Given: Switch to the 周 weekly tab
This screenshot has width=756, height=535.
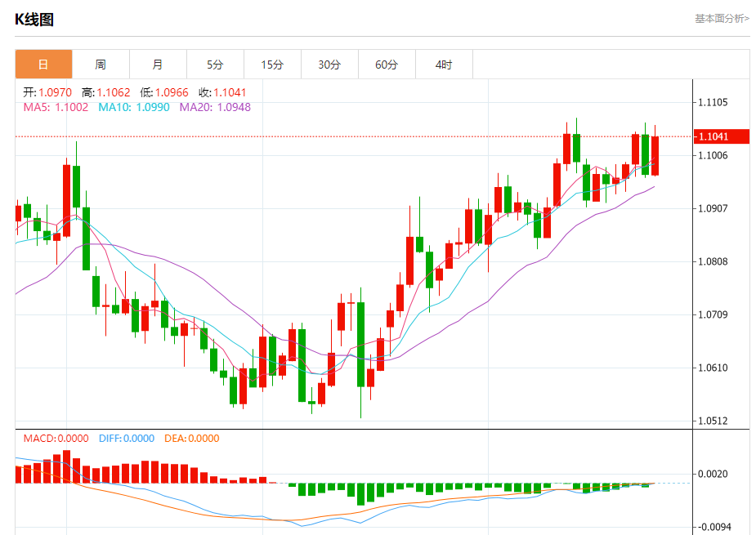Looking at the screenshot, I should click(x=101, y=64).
